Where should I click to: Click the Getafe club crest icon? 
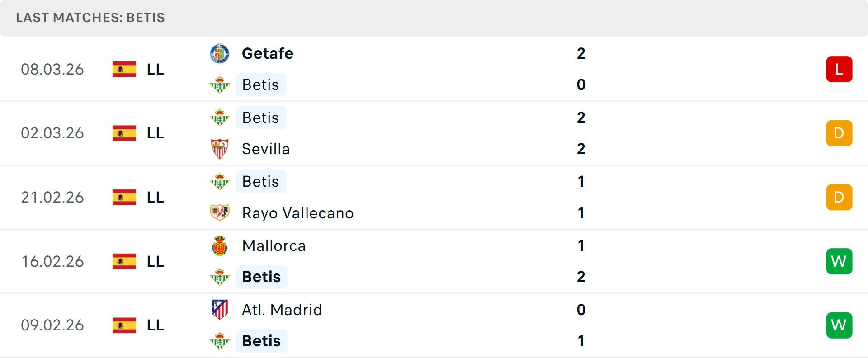[x=220, y=53]
